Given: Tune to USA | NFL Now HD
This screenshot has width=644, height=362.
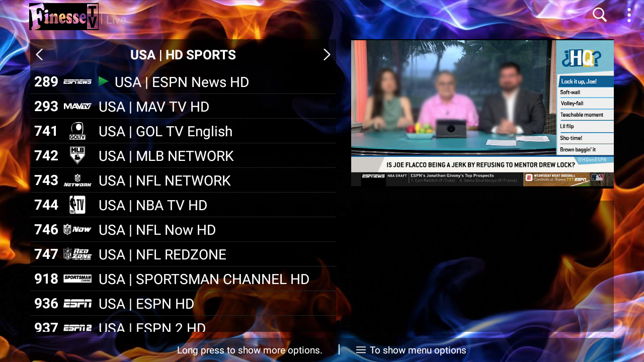Looking at the screenshot, I should click(x=183, y=229).
